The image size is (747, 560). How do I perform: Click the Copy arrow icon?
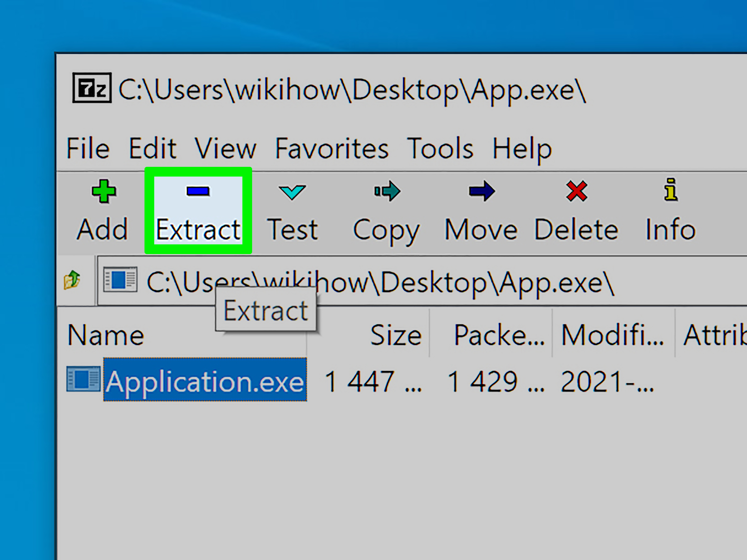click(387, 191)
